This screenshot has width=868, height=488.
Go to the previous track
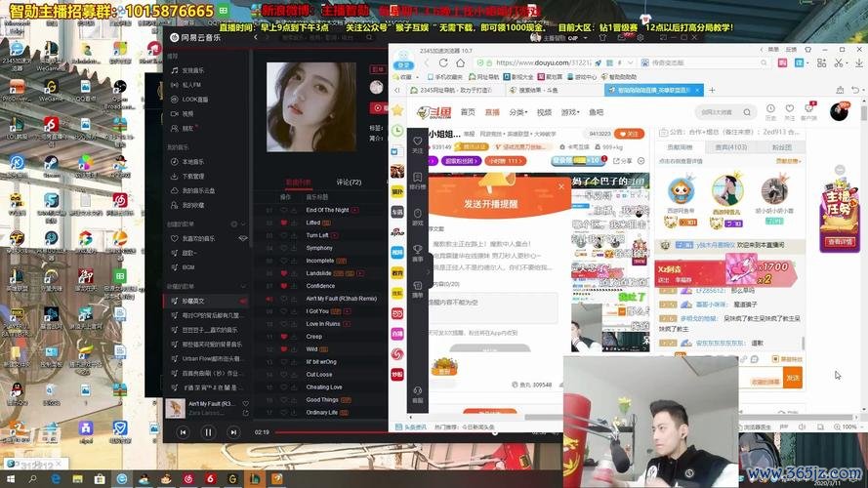184,432
